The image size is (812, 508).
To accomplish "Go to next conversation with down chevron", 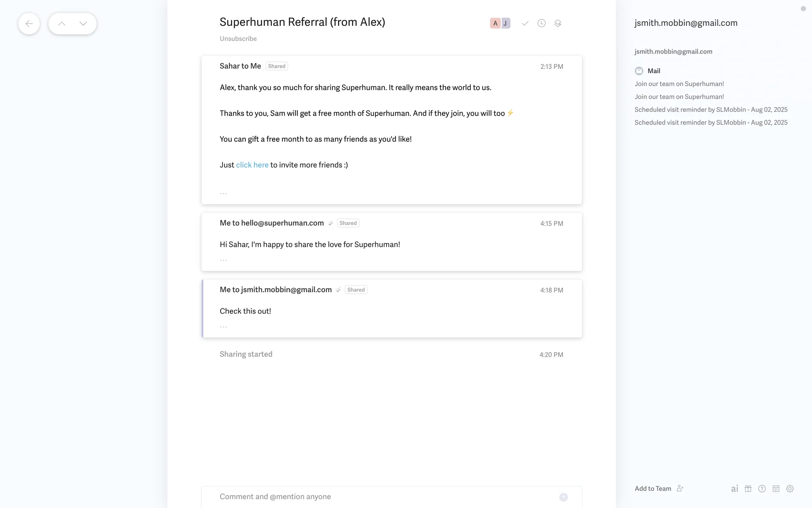I will pos(83,24).
